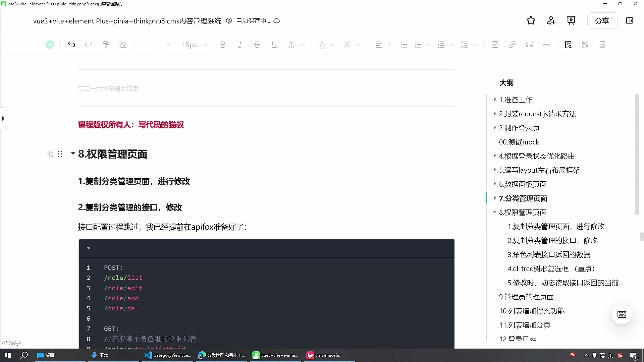Click the translate icon on the toolbar

click(585, 45)
